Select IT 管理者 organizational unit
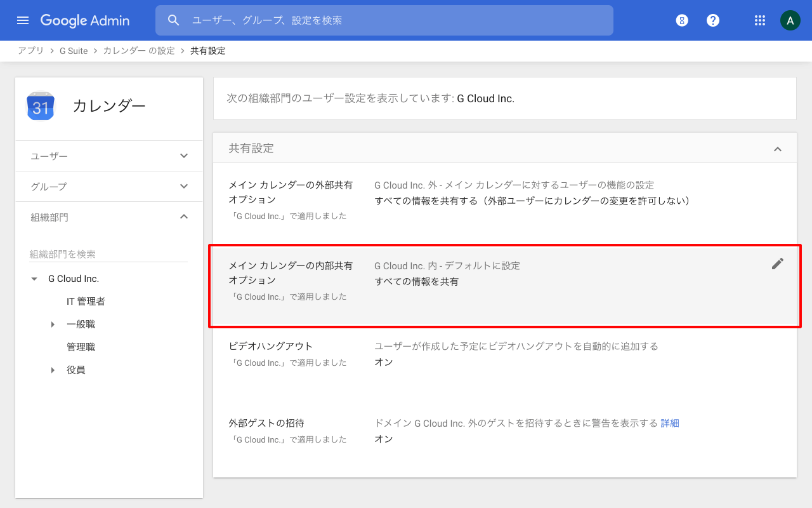The height and width of the screenshot is (508, 812). pyautogui.click(x=86, y=302)
